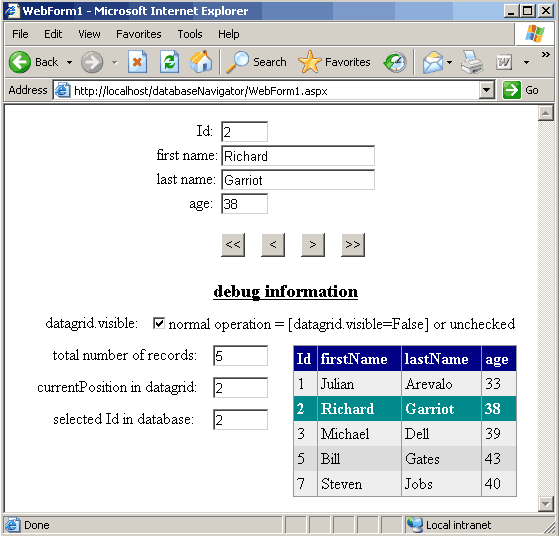Click the Dell cell in the datagrid
The height and width of the screenshot is (536, 559).
[441, 434]
